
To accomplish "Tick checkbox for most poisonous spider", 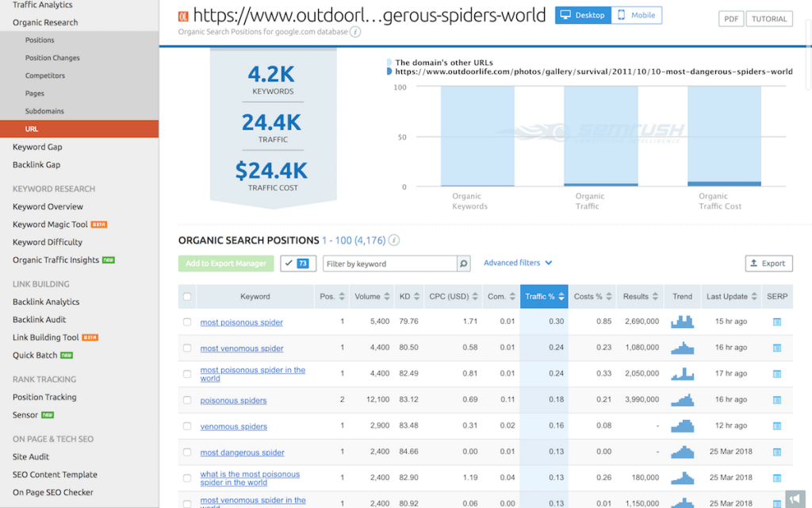I will coord(187,322).
